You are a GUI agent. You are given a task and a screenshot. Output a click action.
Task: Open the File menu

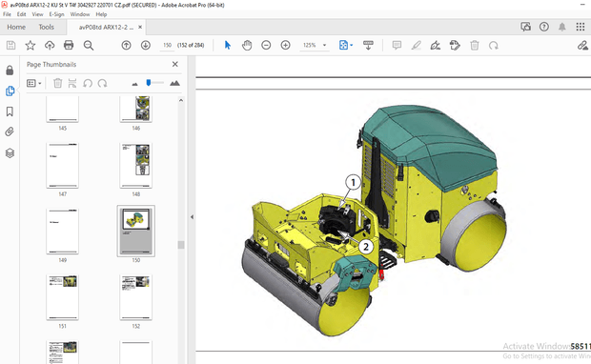pyautogui.click(x=8, y=14)
